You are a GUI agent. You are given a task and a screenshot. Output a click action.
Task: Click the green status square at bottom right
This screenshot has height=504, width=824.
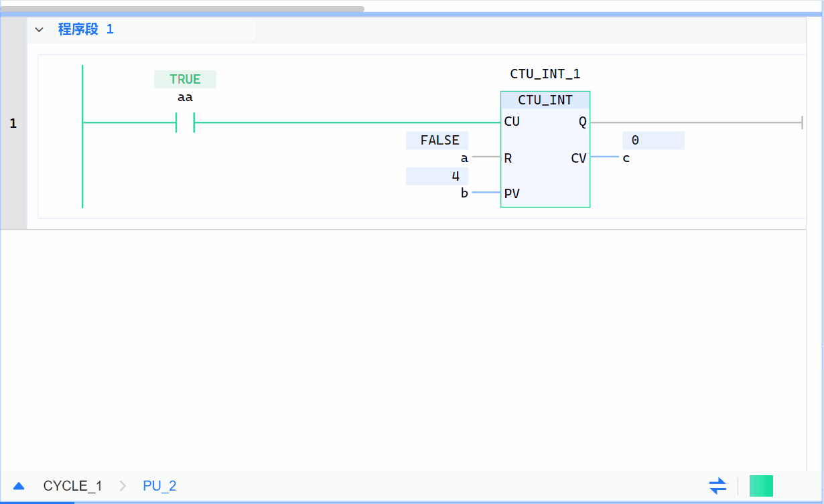point(761,485)
